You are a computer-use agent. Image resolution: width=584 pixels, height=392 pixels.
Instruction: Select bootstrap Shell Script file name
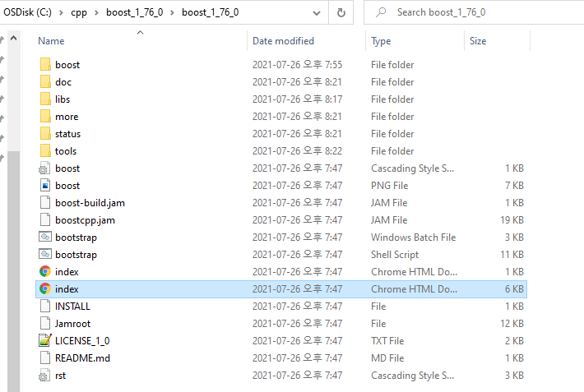coord(76,255)
